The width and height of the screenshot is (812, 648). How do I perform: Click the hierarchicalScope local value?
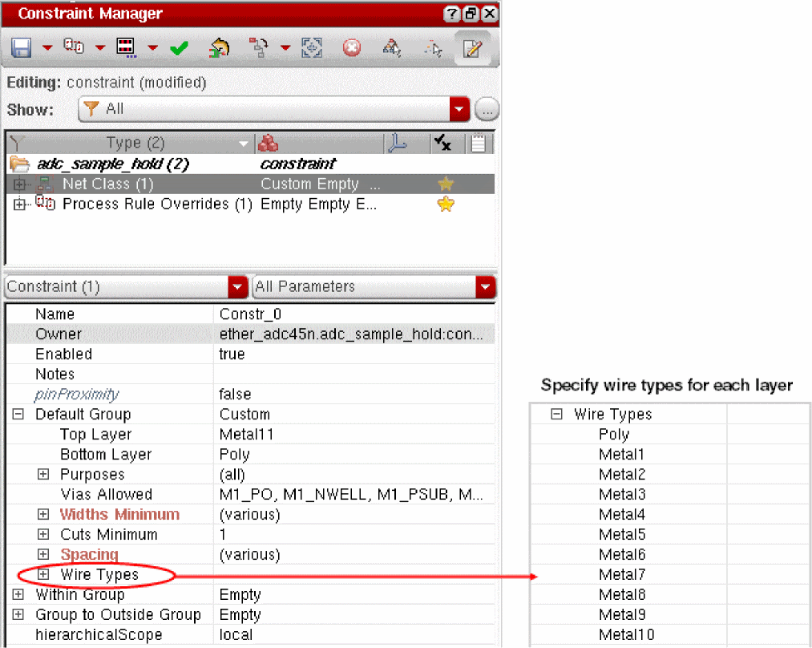pyautogui.click(x=354, y=634)
